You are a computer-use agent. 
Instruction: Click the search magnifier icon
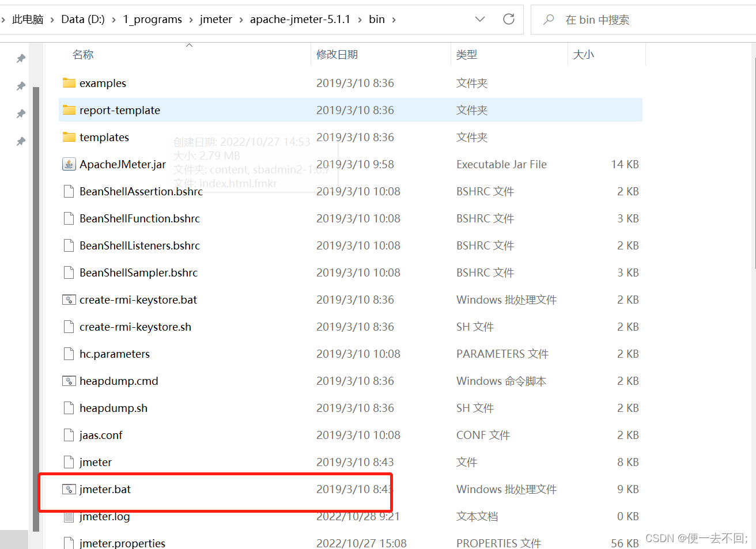549,20
